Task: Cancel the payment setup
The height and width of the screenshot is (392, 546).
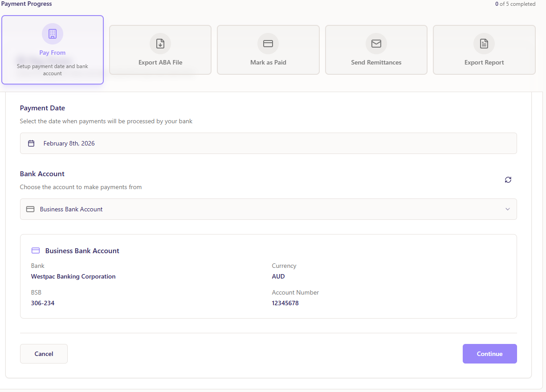Action: [x=44, y=354]
